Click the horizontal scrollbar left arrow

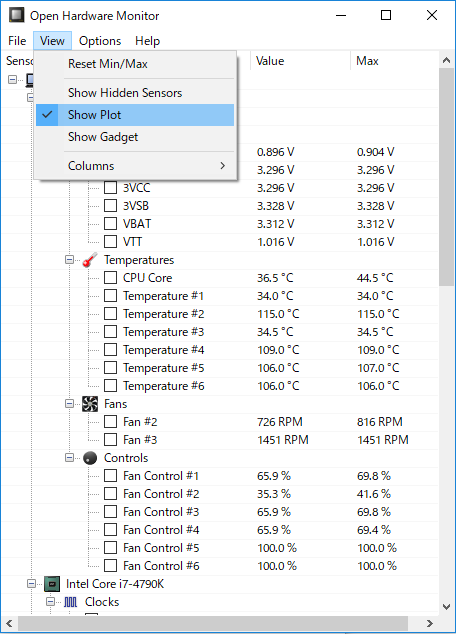[10, 623]
